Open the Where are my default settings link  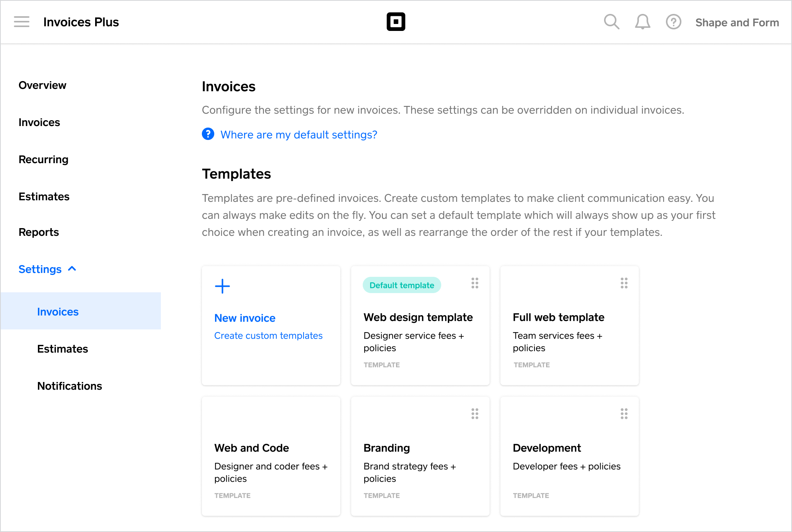[299, 135]
